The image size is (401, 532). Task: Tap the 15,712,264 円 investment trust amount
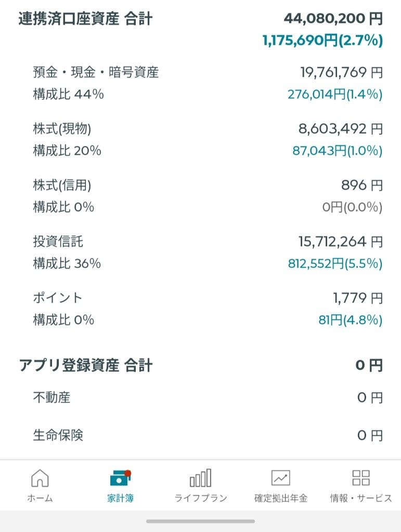(341, 242)
